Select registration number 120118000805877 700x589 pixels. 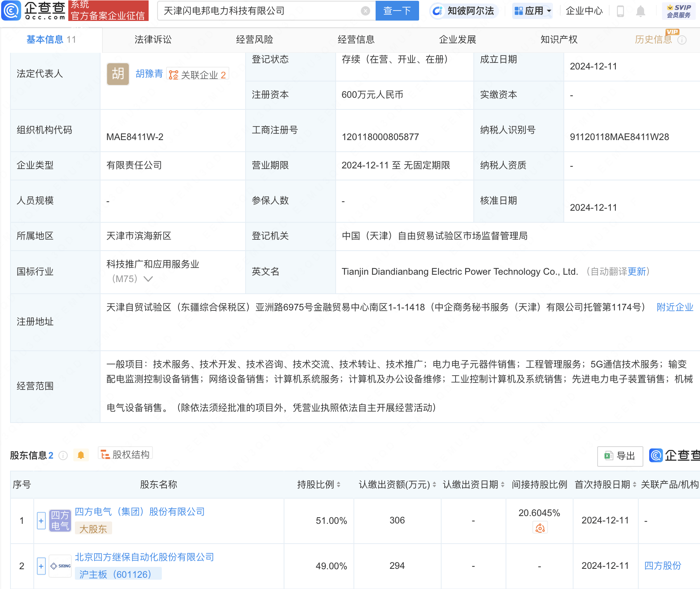380,137
